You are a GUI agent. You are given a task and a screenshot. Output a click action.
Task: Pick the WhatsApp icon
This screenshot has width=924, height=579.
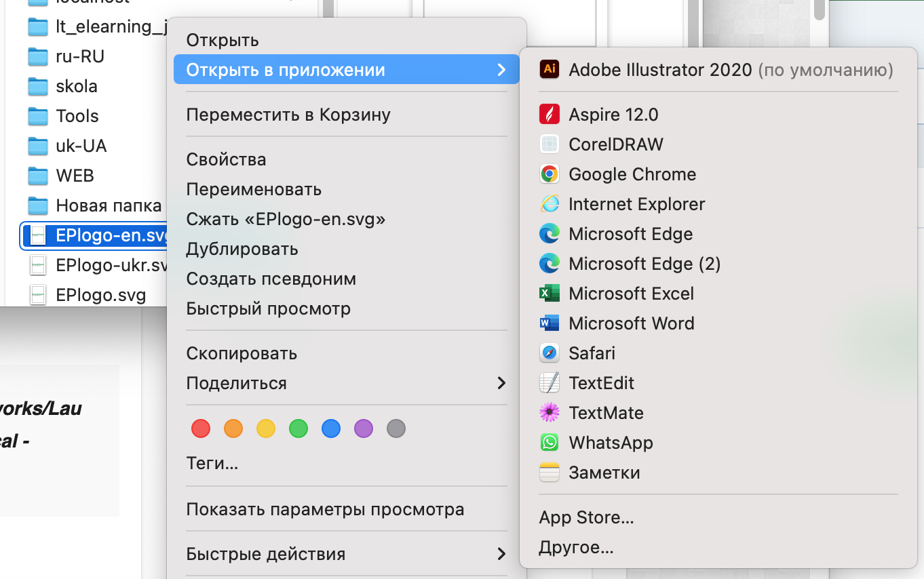(x=549, y=443)
